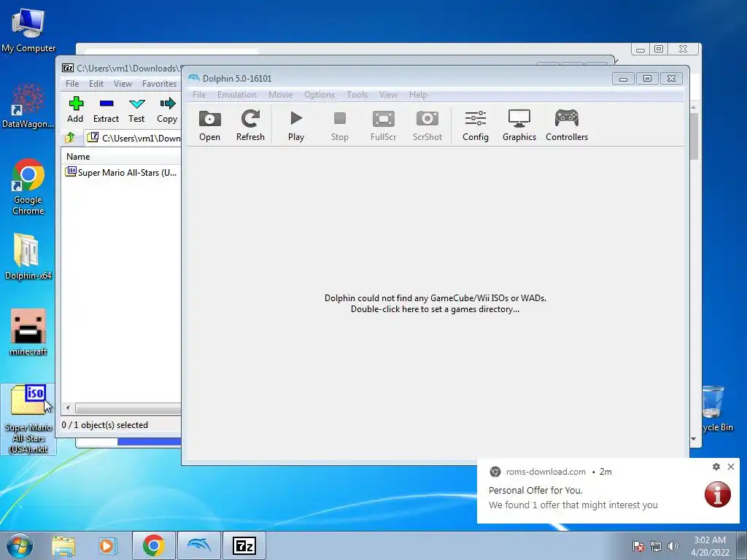
Task: Take a screenshot with ScrShot icon
Action: coord(427,125)
